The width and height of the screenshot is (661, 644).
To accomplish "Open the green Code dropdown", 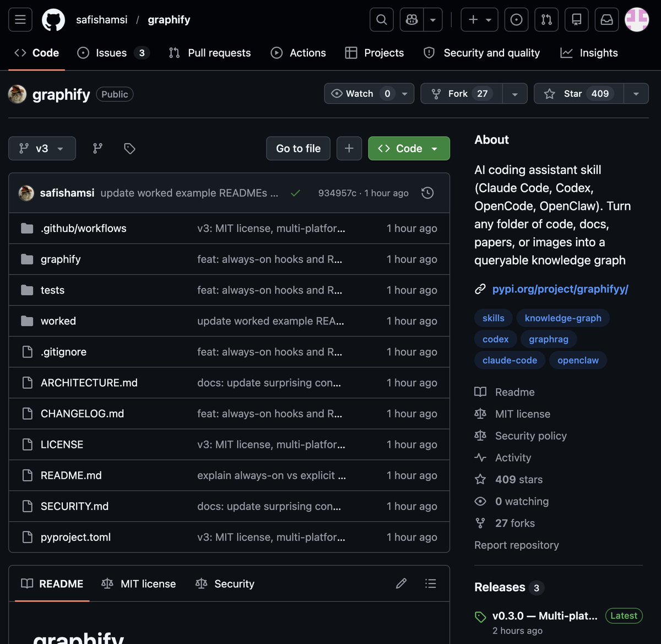I will (x=409, y=148).
